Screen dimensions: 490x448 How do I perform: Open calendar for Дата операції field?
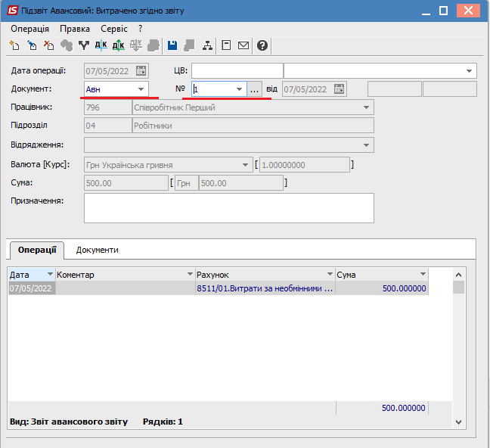click(141, 71)
